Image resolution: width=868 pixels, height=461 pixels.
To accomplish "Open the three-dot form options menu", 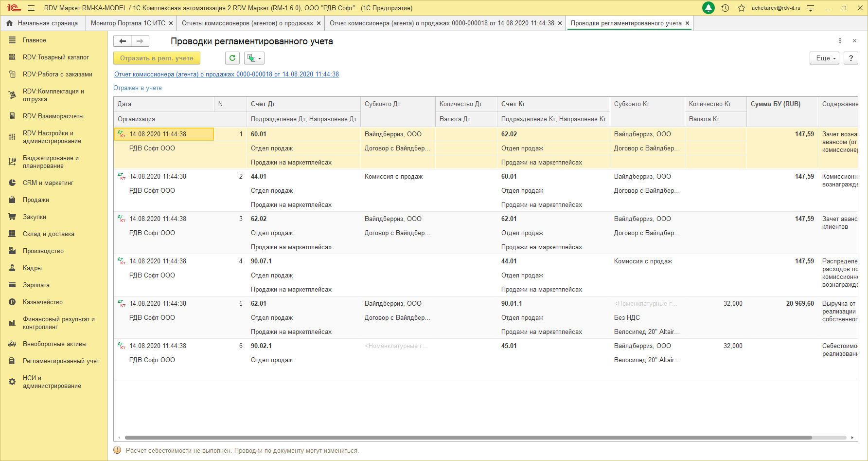I will (x=840, y=41).
